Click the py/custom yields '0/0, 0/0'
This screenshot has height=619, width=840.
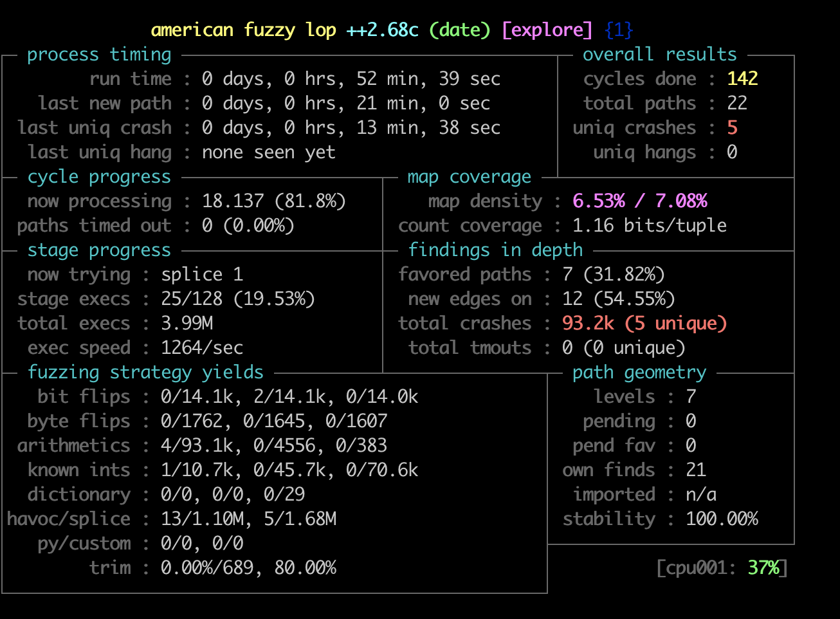pyautogui.click(x=202, y=544)
